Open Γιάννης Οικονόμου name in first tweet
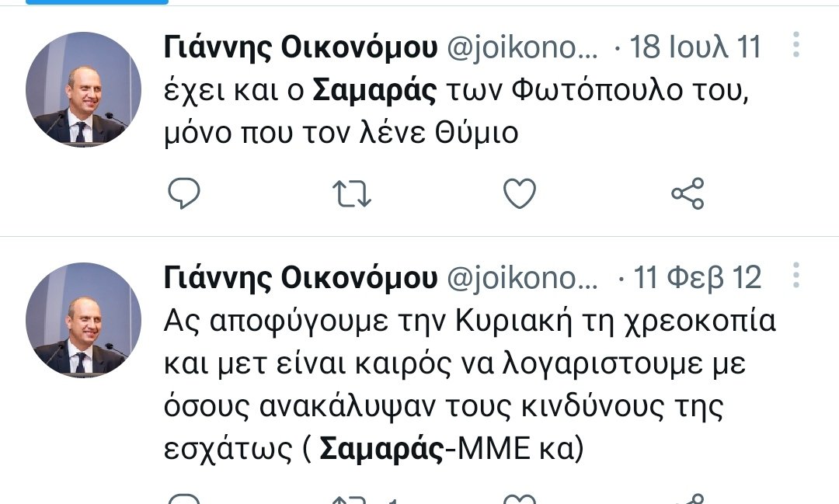This screenshot has width=839, height=504. [301, 48]
